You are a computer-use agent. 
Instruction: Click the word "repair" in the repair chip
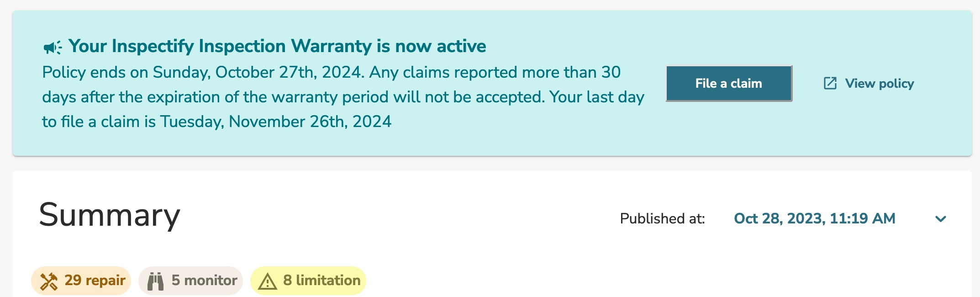click(x=105, y=280)
